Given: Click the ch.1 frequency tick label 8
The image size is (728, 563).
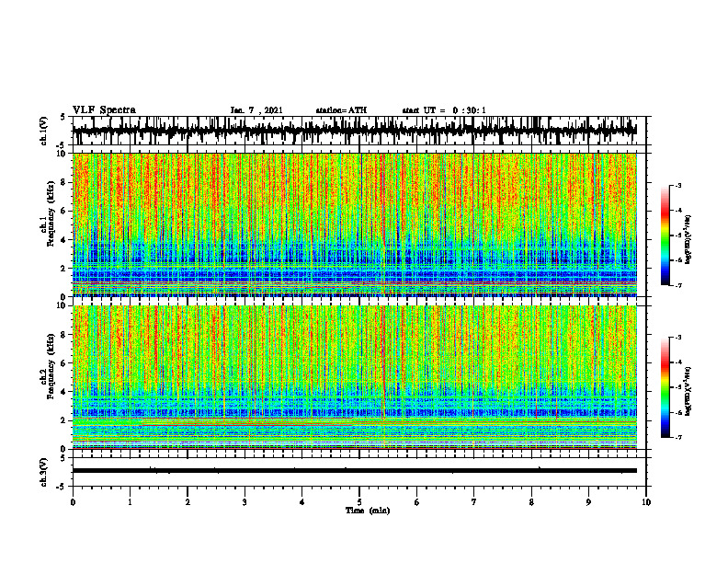Looking at the screenshot, I should [x=64, y=182].
